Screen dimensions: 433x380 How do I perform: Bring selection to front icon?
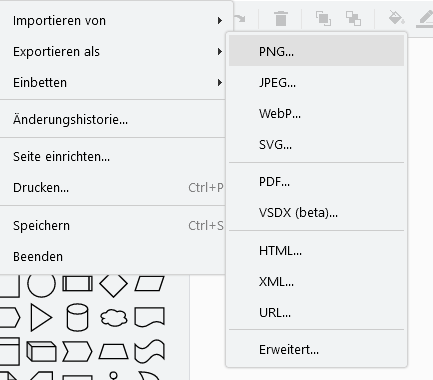point(323,18)
